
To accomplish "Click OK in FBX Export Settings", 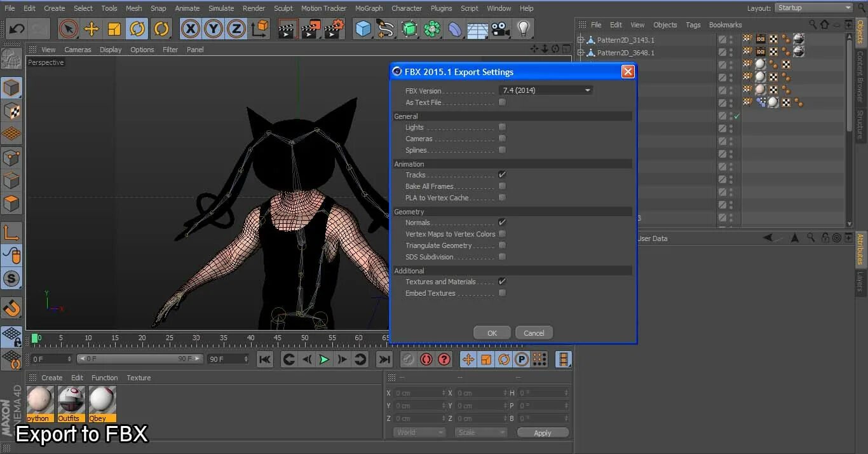I will 492,333.
